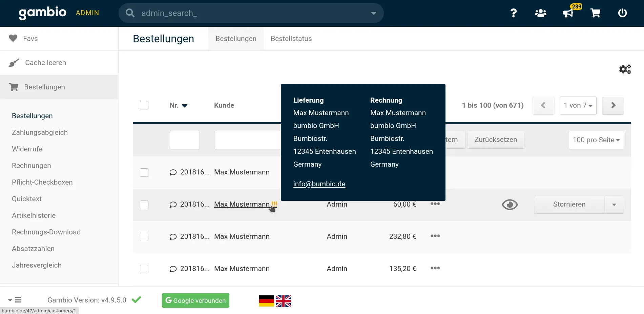Open the customers group icon
This screenshot has width=644, height=314.
pos(541,13)
